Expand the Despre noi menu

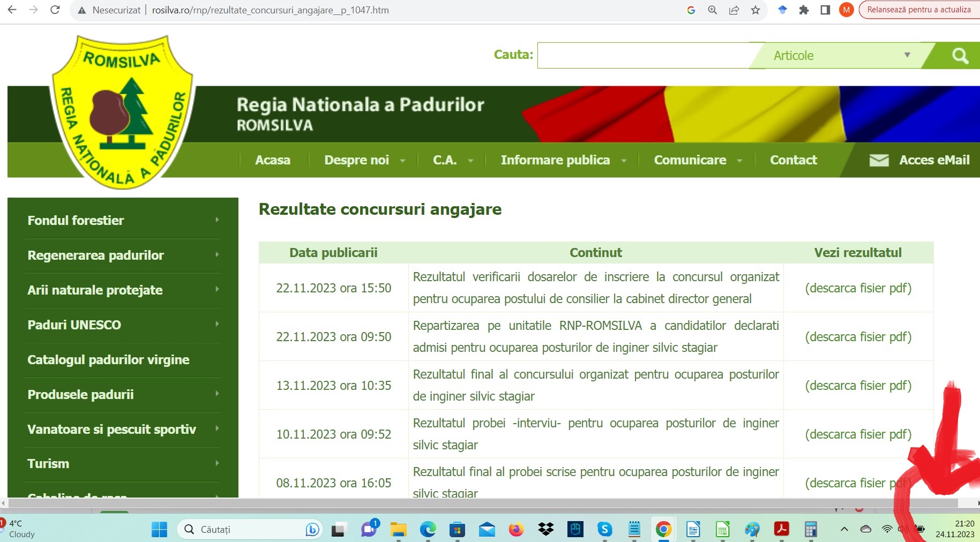(x=364, y=160)
